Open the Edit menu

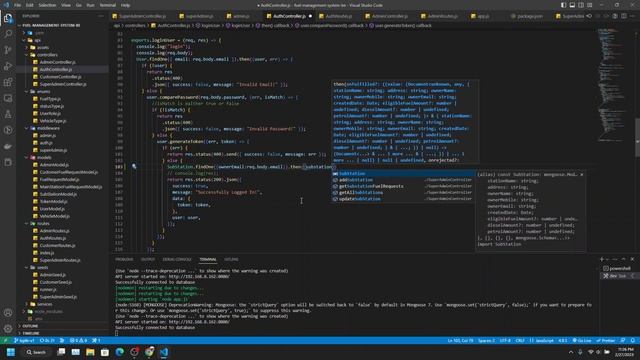point(30,5)
